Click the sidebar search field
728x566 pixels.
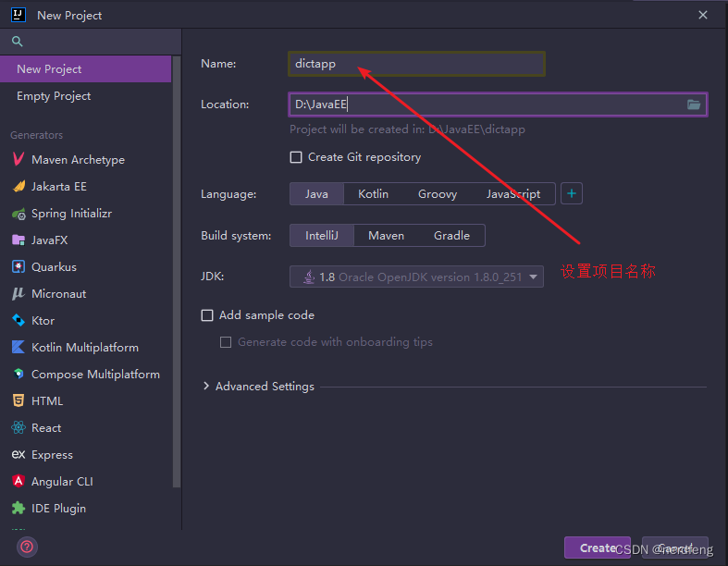pyautogui.click(x=91, y=42)
